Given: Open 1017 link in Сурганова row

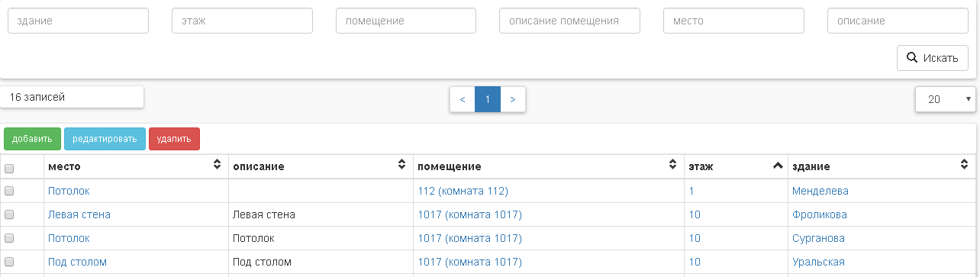Looking at the screenshot, I should [x=470, y=238].
